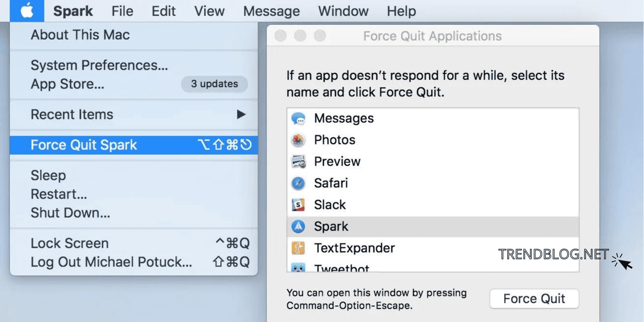Choose Shut Down from the Apple menu

[x=134, y=213]
